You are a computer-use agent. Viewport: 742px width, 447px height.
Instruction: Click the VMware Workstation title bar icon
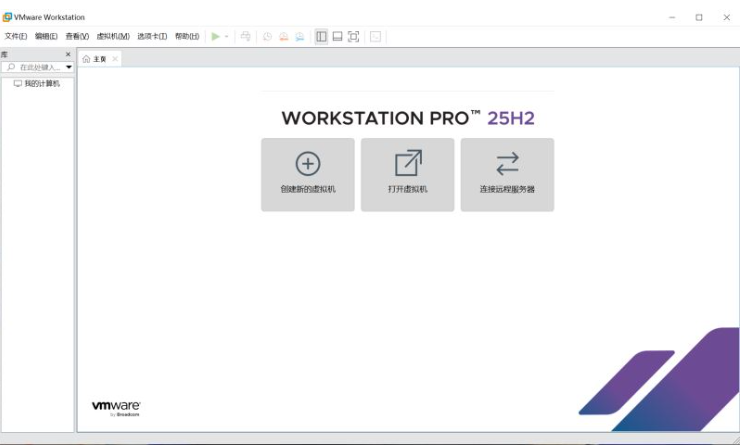pyautogui.click(x=7, y=17)
